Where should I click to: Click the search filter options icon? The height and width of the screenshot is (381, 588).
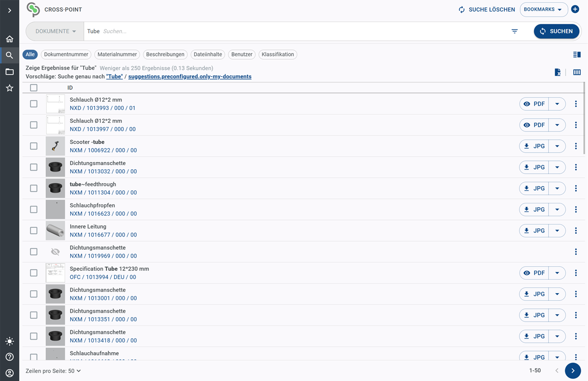[x=515, y=31]
